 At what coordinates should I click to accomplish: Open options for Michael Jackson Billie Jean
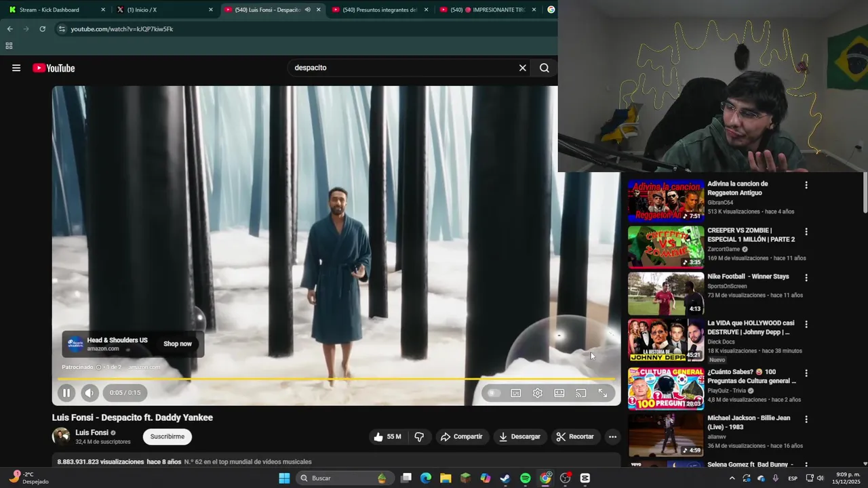tap(806, 420)
